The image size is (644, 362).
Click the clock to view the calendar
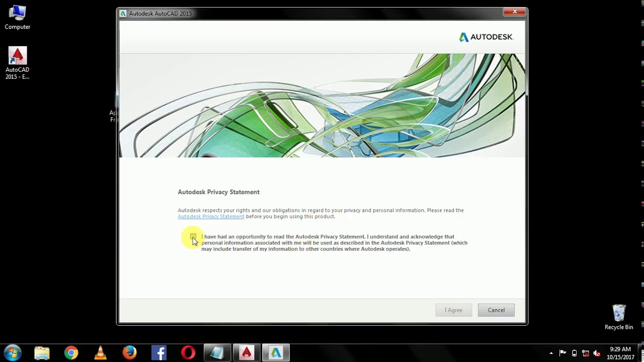pos(620,352)
